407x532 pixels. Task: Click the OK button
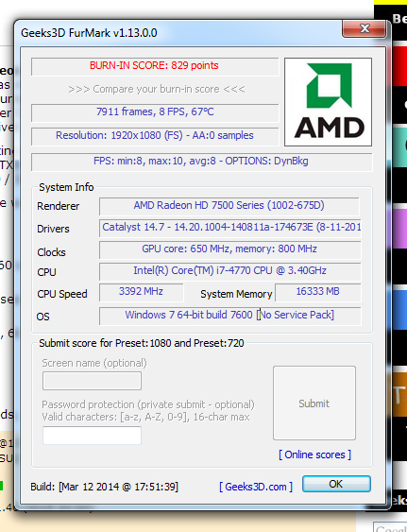[x=336, y=484]
